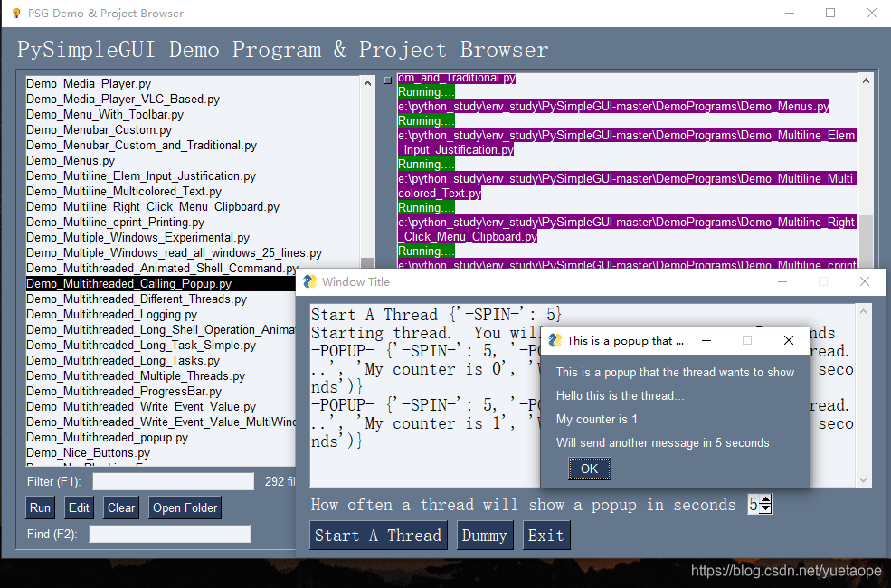Viewport: 891px width, 588px height.
Task: Click OK in the popup dialog
Action: [x=589, y=469]
